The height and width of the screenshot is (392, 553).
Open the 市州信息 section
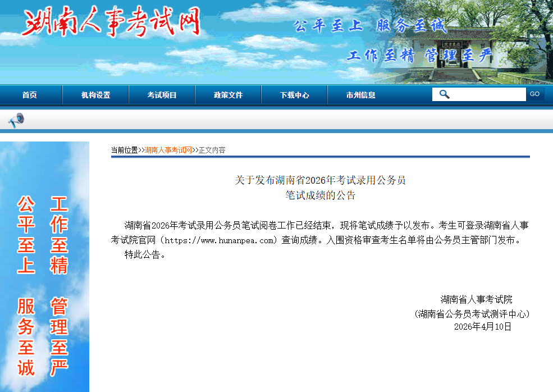[x=360, y=95]
